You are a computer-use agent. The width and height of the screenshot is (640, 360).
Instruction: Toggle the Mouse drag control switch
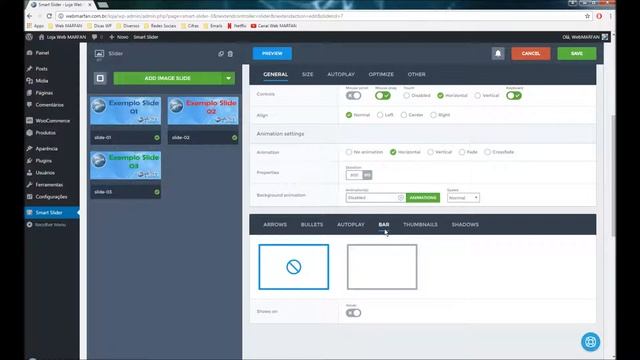point(383,96)
